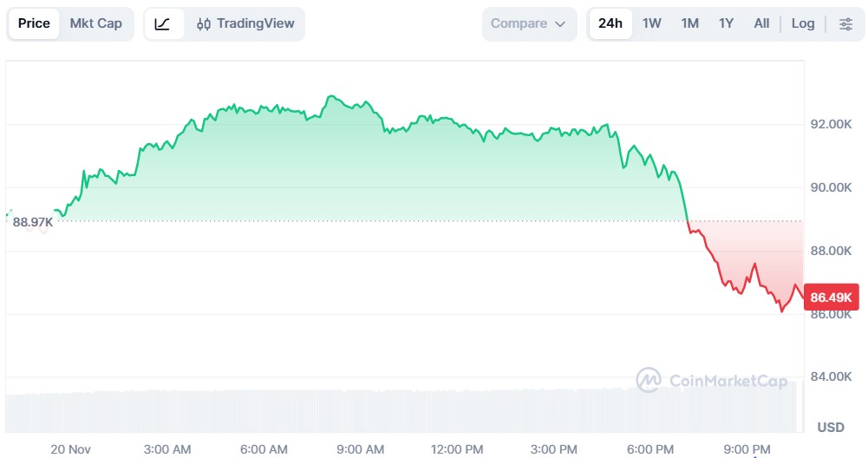Toggle the Log scale
The height and width of the screenshot is (458, 868).
coord(803,23)
